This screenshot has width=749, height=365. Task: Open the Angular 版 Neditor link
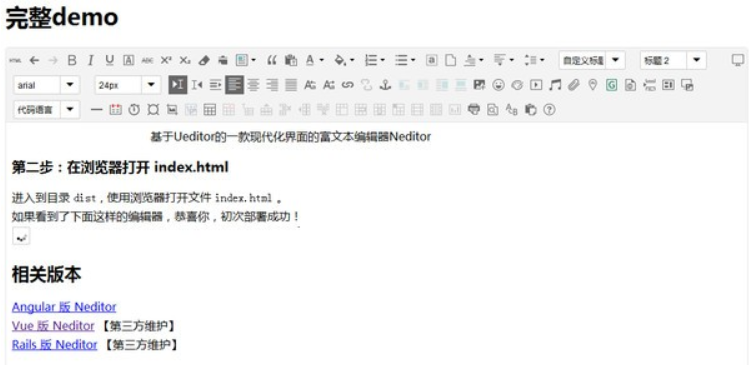coord(64,307)
